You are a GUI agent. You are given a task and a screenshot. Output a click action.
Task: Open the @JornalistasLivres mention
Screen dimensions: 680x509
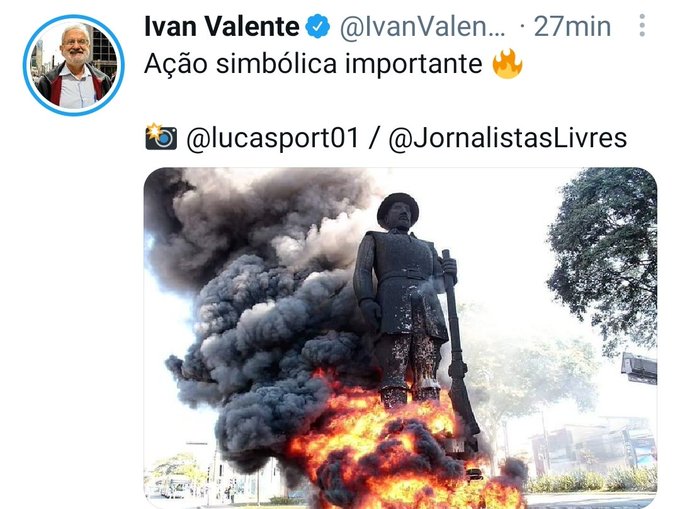point(507,137)
